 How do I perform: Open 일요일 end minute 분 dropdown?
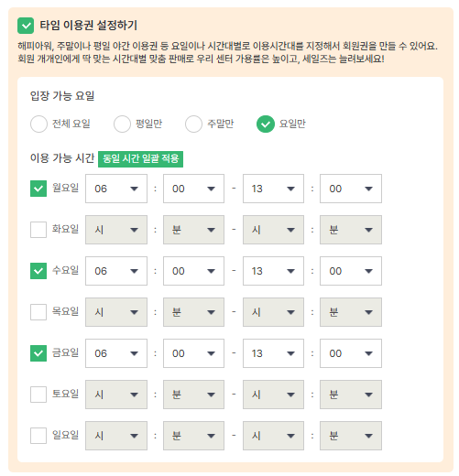click(351, 436)
